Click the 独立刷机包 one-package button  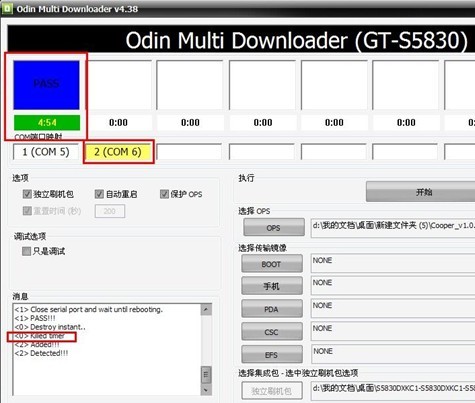272,391
